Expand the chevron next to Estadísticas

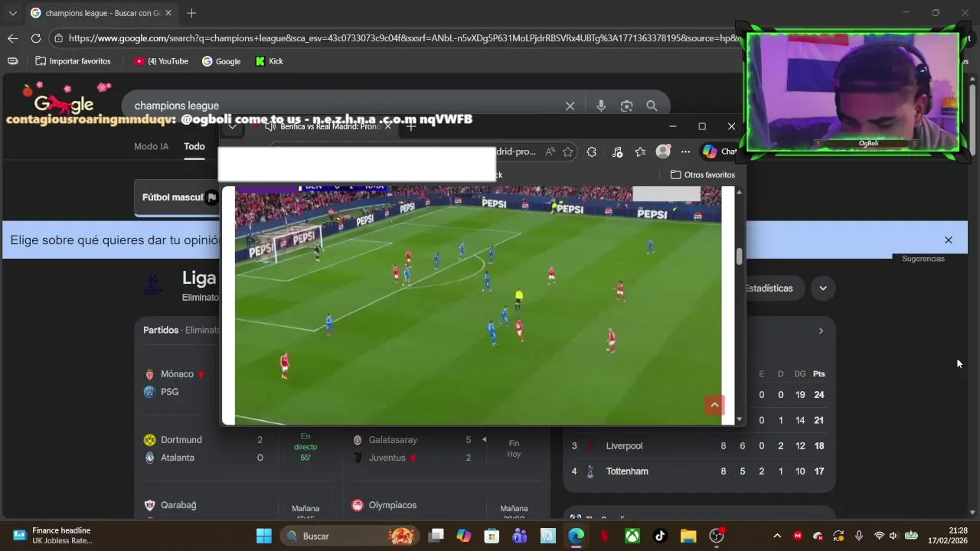823,289
